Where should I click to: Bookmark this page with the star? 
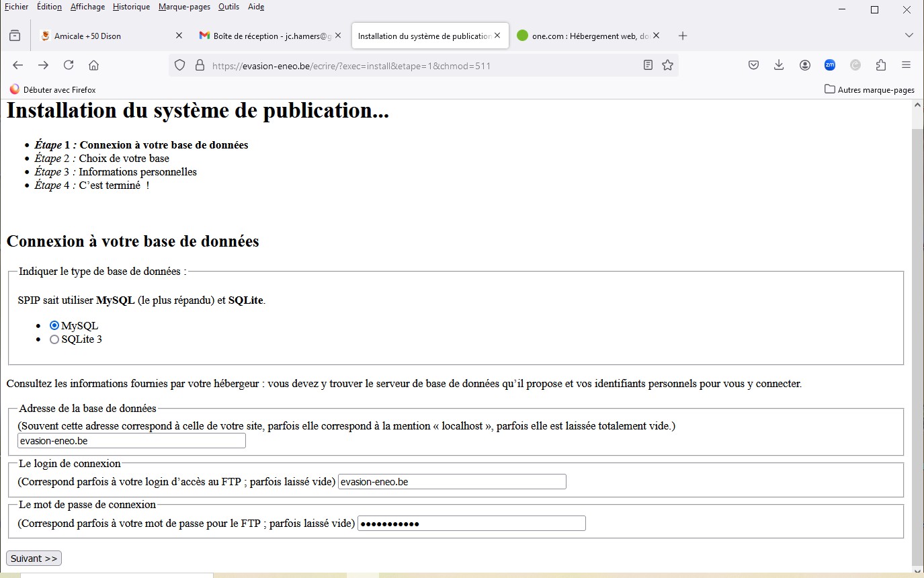pyautogui.click(x=667, y=65)
